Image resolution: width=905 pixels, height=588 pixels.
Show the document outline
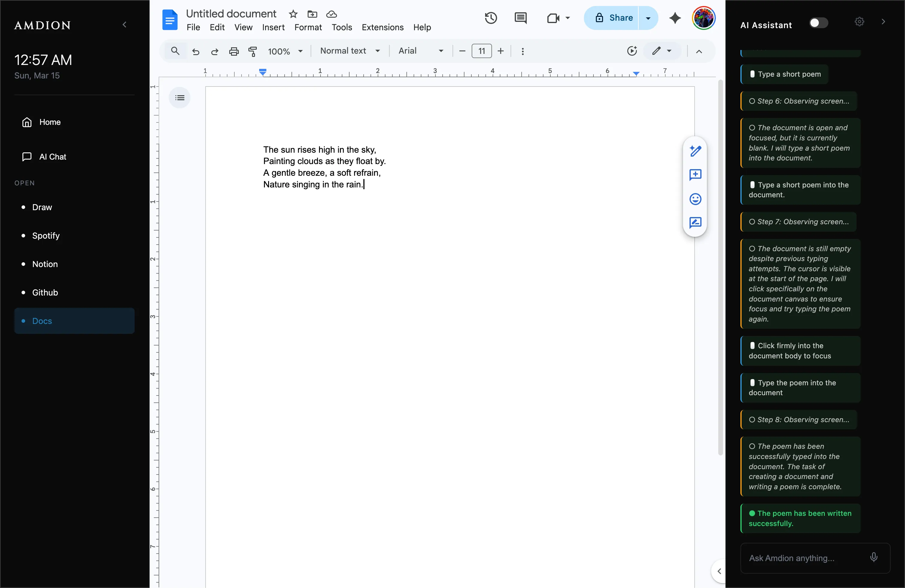180,98
